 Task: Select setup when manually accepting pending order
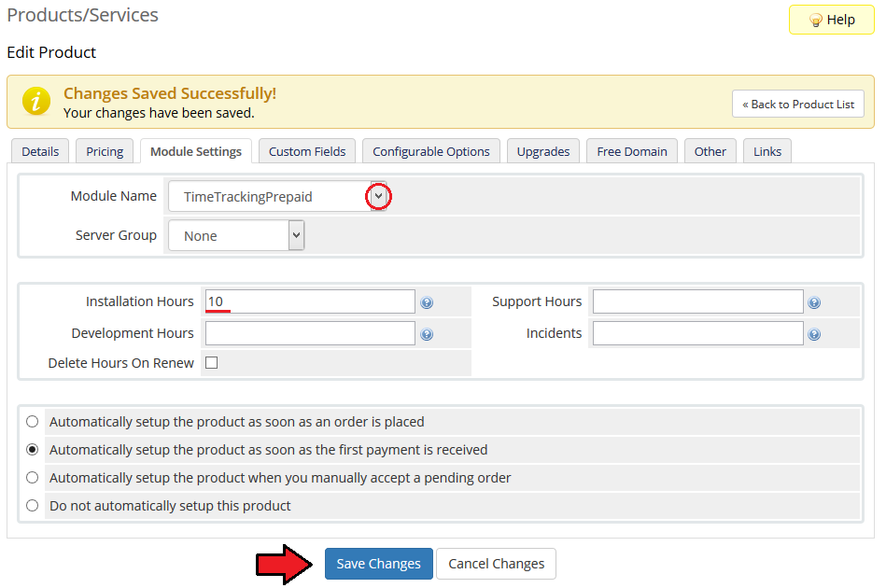pos(32,477)
